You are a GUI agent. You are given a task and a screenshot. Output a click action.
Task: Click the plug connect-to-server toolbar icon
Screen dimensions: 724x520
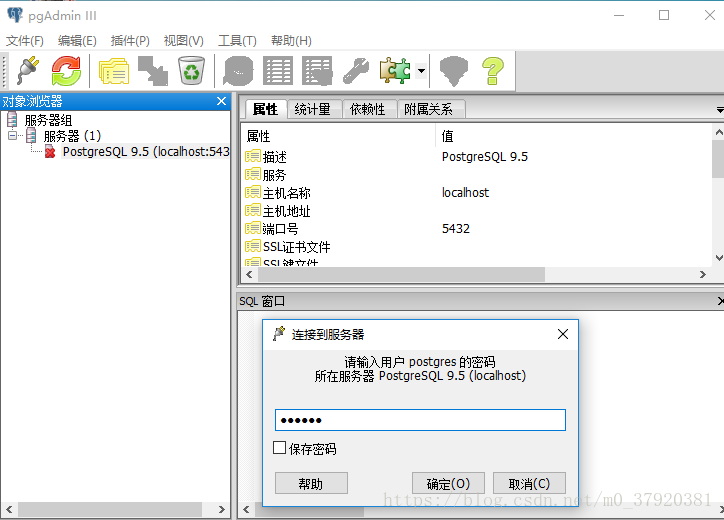pyautogui.click(x=28, y=70)
